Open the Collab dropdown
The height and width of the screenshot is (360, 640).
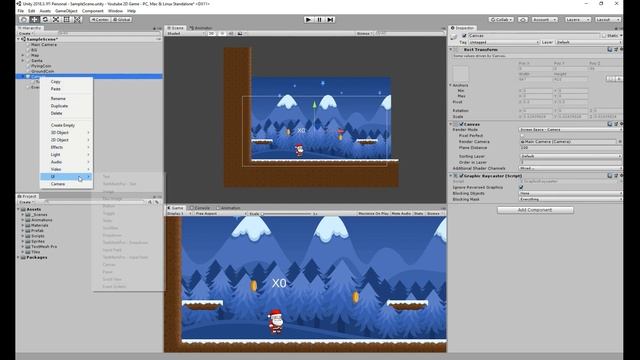501,19
